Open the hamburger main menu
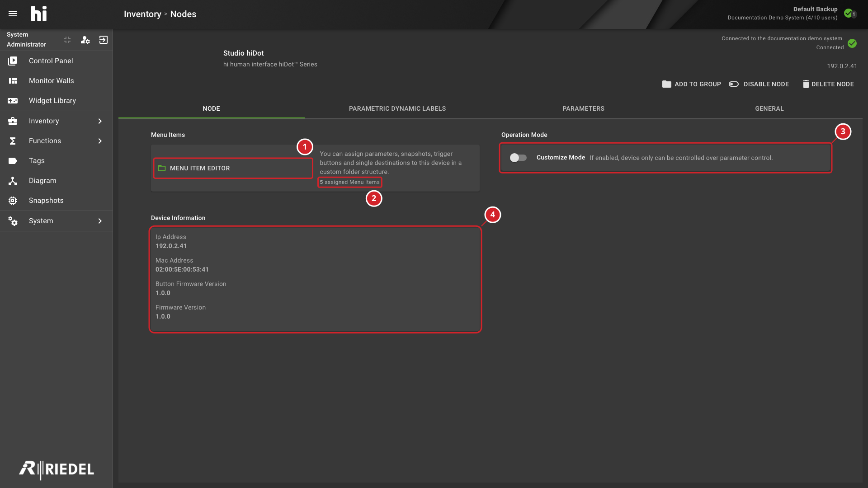This screenshot has height=488, width=868. 13,14
